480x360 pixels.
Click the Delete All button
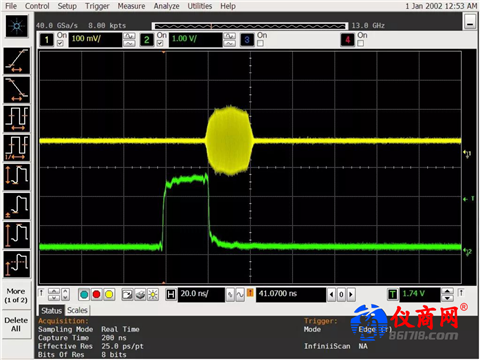coord(16,324)
